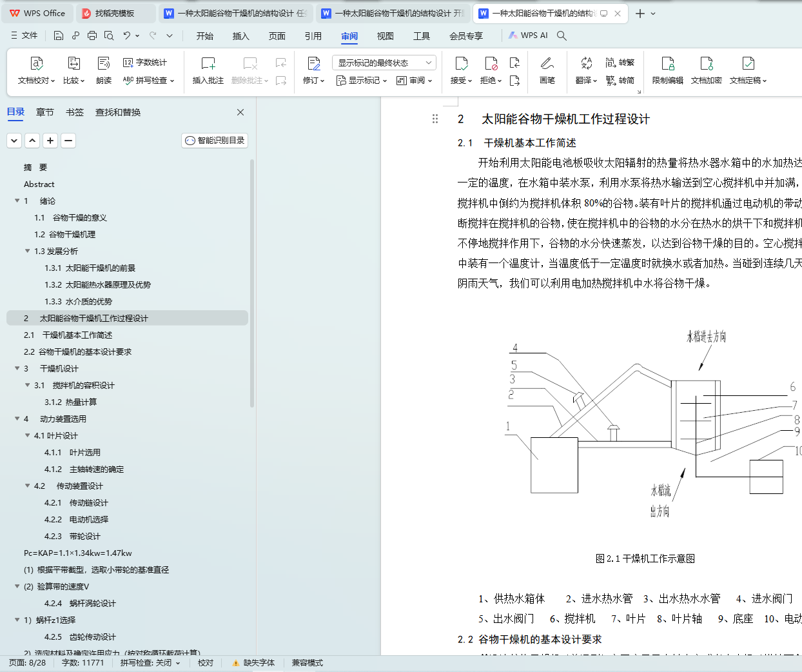802x672 pixels.
Task: Open the 接受 accept changes dropdown
Action: pyautogui.click(x=461, y=71)
